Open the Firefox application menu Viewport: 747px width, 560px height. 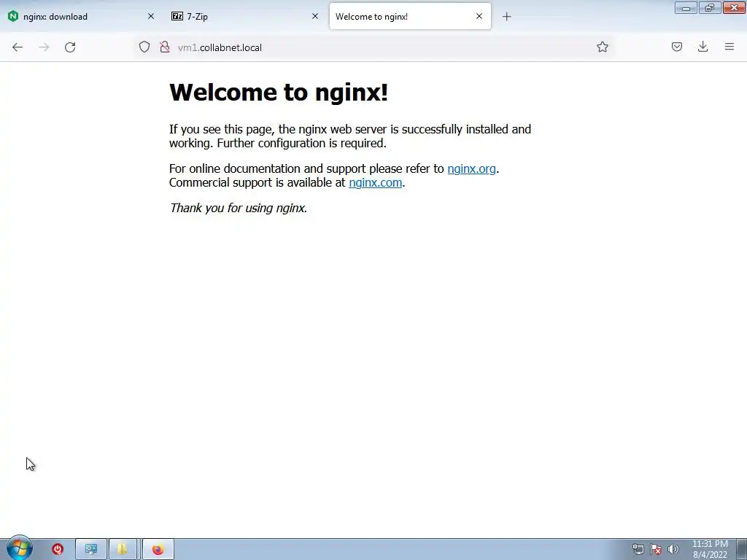click(729, 47)
